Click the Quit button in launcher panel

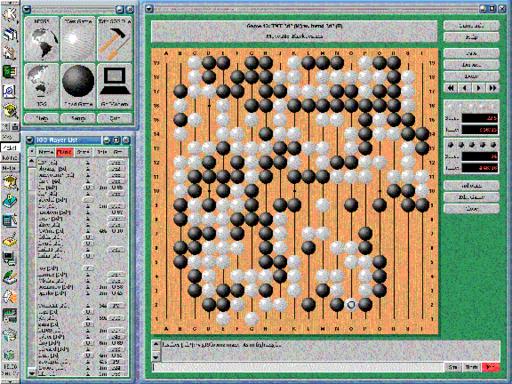114,118
